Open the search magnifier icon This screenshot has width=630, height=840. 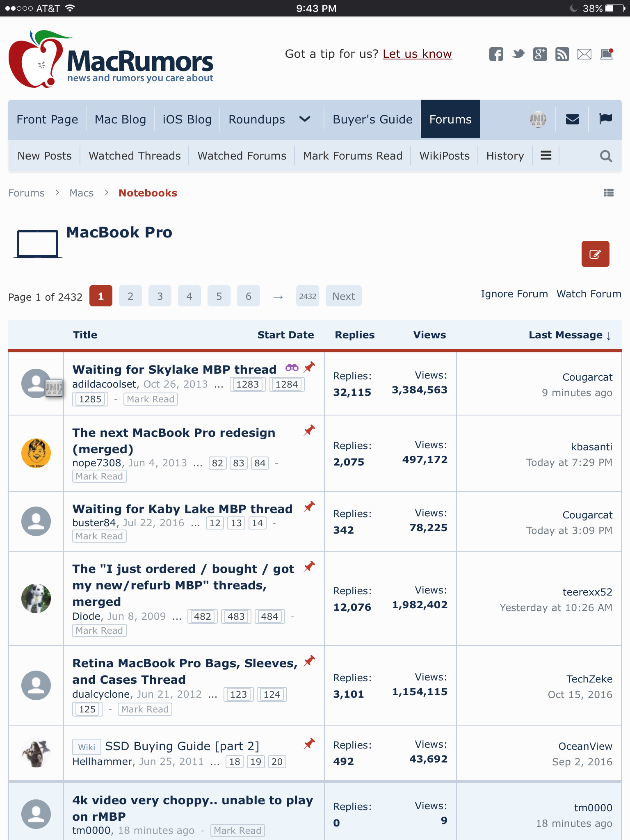pos(606,156)
